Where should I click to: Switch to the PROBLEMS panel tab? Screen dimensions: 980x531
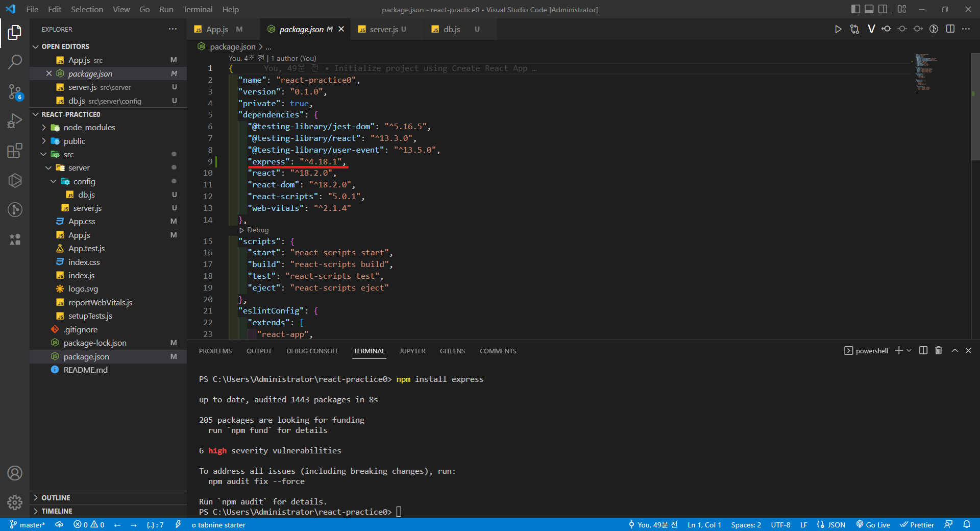tap(215, 351)
